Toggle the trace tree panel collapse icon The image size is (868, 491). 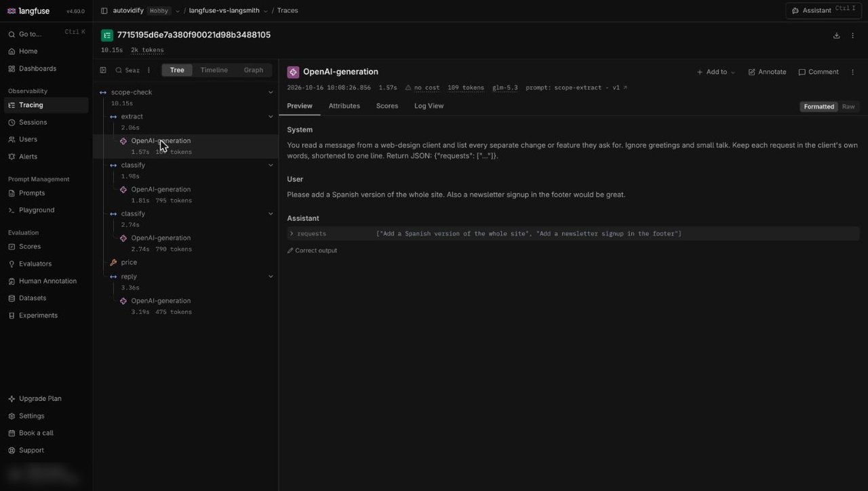[103, 70]
